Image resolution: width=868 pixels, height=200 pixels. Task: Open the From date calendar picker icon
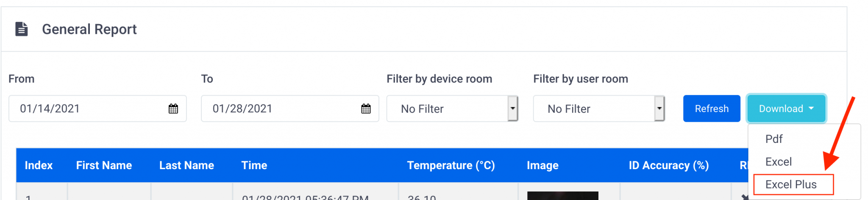(x=173, y=109)
